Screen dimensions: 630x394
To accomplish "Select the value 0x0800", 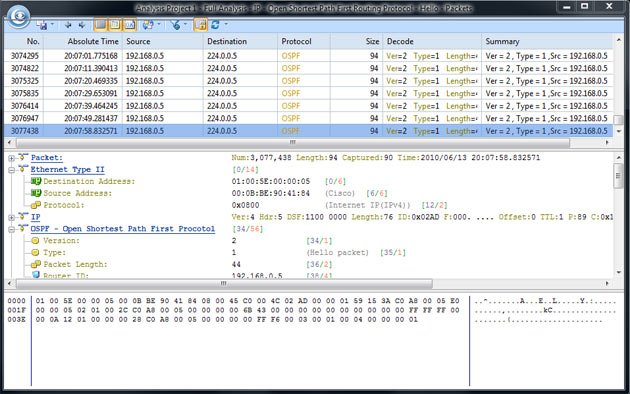I will pyautogui.click(x=245, y=205).
